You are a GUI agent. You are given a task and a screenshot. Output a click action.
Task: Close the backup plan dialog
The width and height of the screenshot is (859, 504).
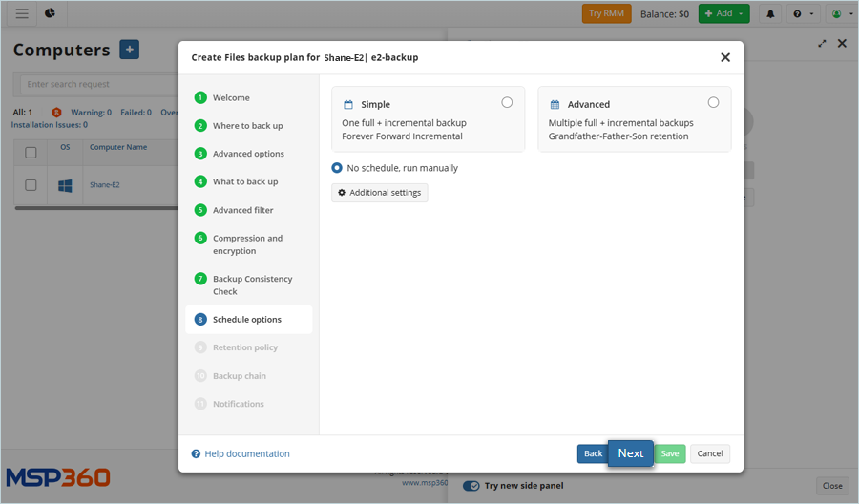click(725, 57)
